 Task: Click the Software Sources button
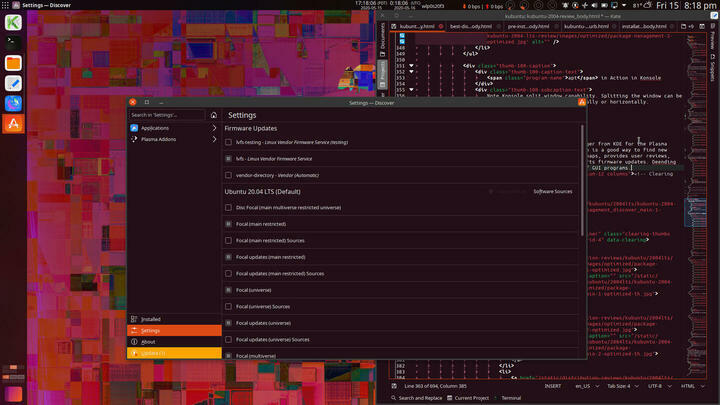[x=552, y=191]
